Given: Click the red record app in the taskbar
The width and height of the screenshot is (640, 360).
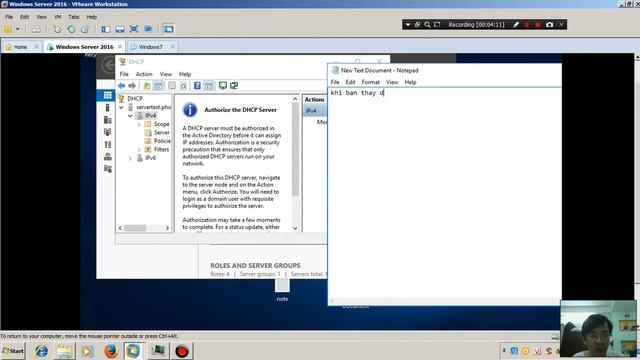Looking at the screenshot, I should [x=182, y=351].
